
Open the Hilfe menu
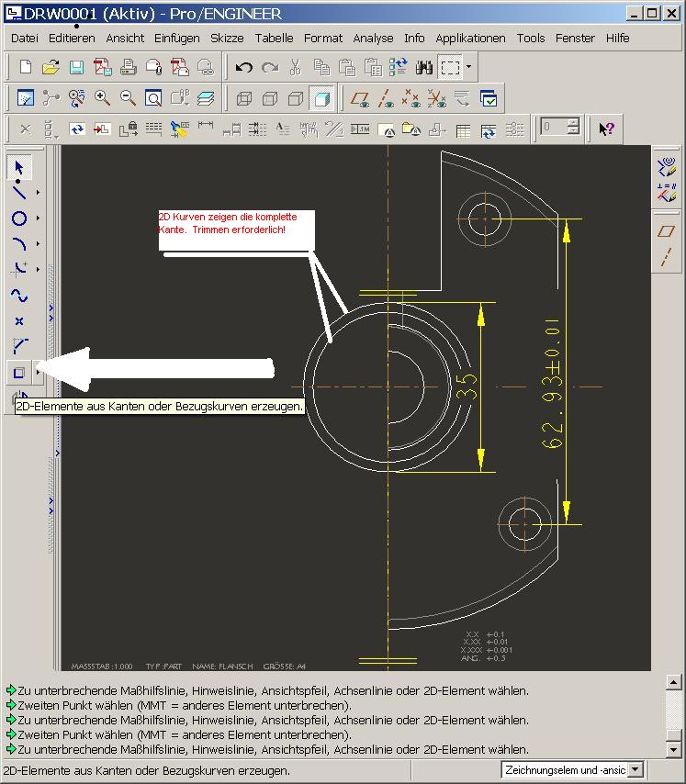617,38
